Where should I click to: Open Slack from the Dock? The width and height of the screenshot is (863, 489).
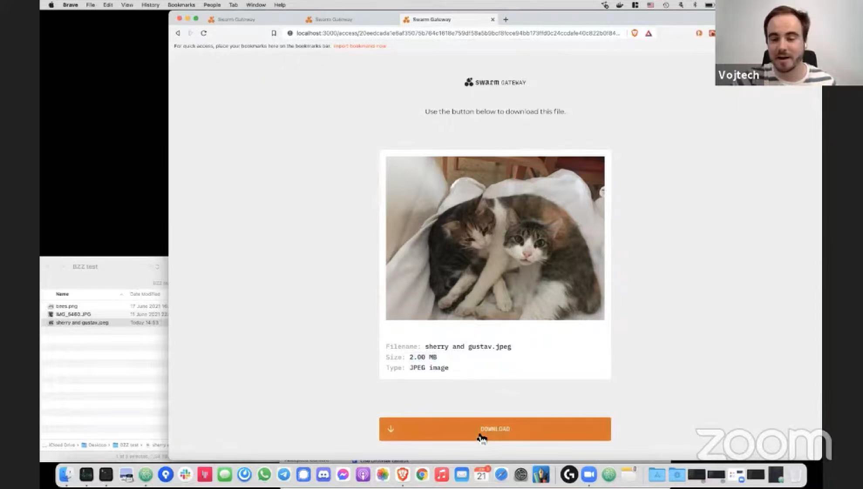(x=185, y=474)
